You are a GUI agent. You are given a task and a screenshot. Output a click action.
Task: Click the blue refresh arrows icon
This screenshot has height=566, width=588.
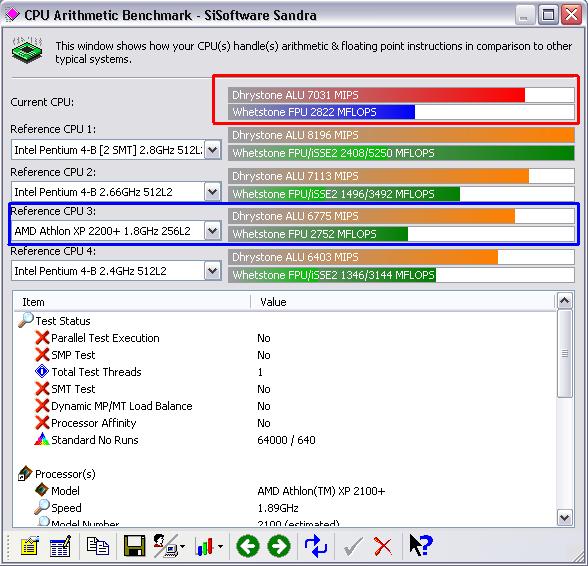[316, 546]
